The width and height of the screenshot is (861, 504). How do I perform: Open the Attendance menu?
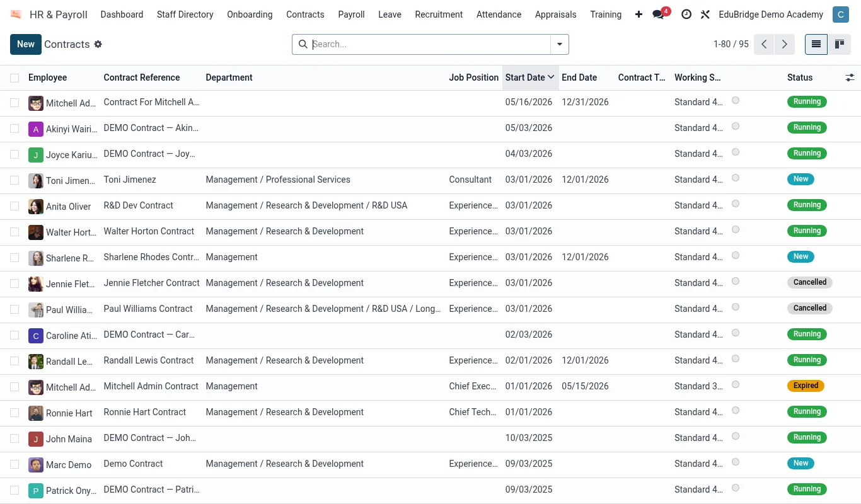point(499,14)
